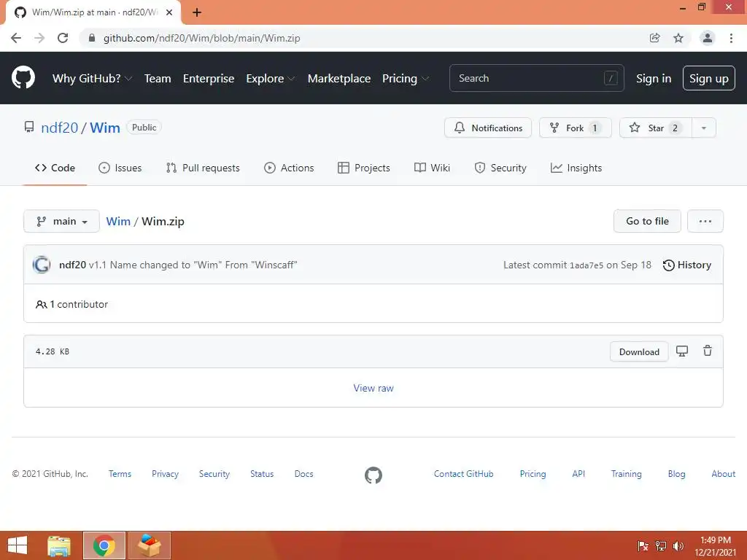Star the Wim repository
The height and width of the screenshot is (560, 747).
[x=656, y=128]
